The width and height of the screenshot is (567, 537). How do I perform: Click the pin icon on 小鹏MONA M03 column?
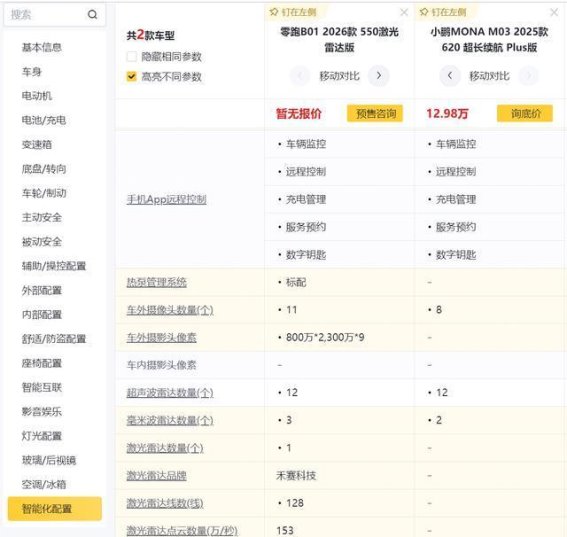pyautogui.click(x=424, y=12)
